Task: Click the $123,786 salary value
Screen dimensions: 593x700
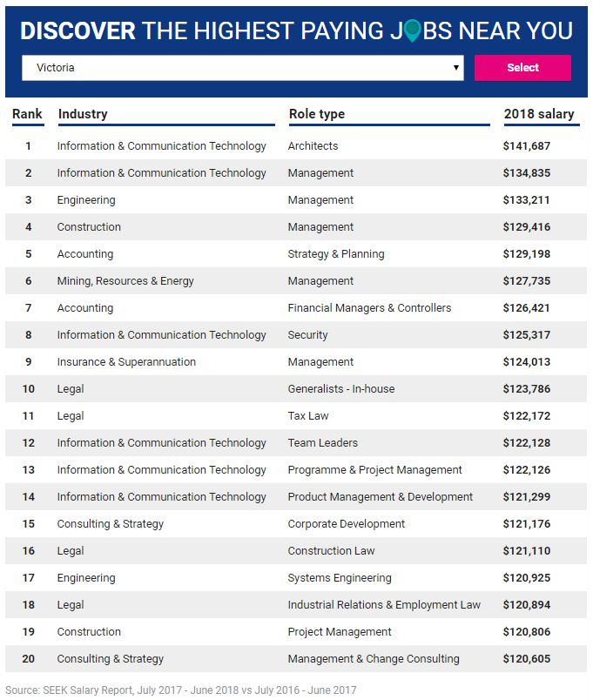Action: click(x=527, y=389)
